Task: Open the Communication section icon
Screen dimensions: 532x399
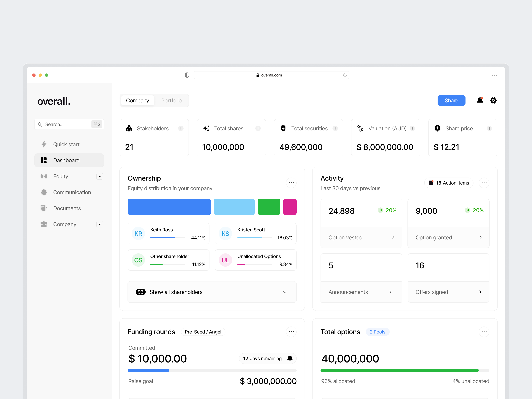Action: tap(44, 192)
